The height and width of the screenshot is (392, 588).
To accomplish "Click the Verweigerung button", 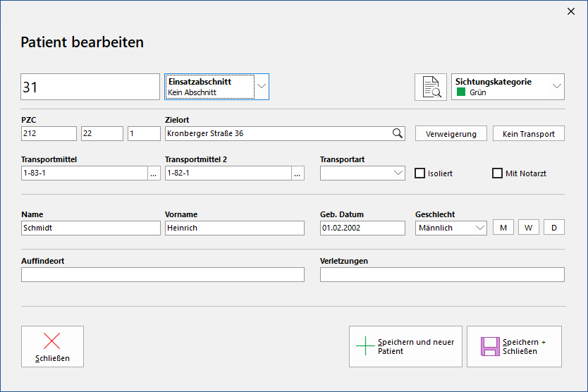I will (451, 133).
